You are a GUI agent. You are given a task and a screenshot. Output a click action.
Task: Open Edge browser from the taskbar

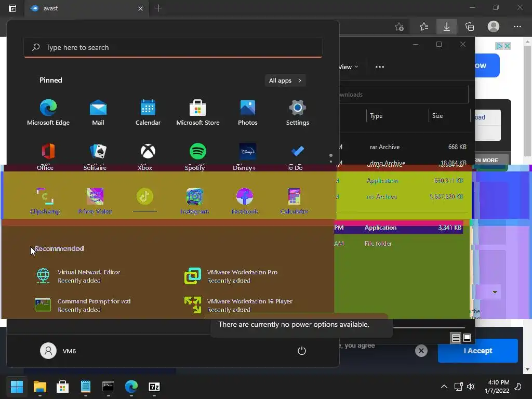click(131, 387)
